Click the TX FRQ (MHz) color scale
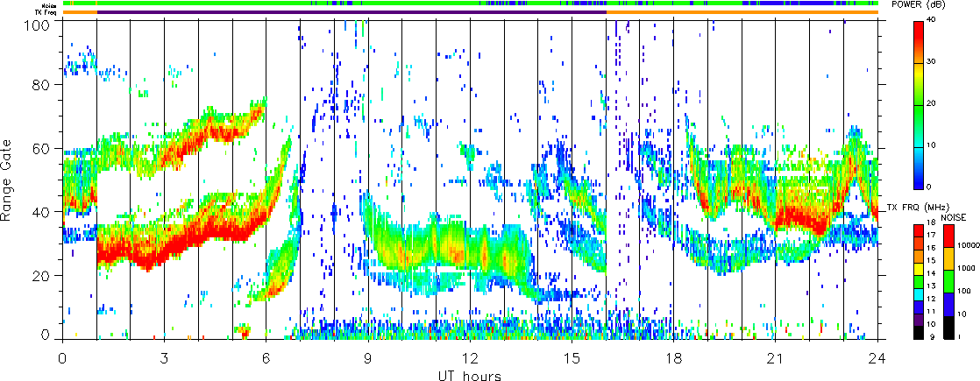This screenshot has height=381, width=980. [918, 281]
